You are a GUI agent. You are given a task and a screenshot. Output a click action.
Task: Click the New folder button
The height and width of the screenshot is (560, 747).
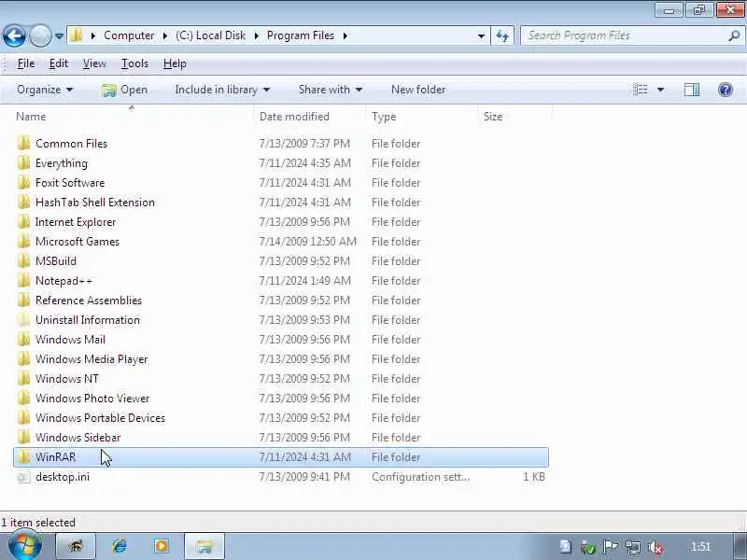tap(418, 90)
